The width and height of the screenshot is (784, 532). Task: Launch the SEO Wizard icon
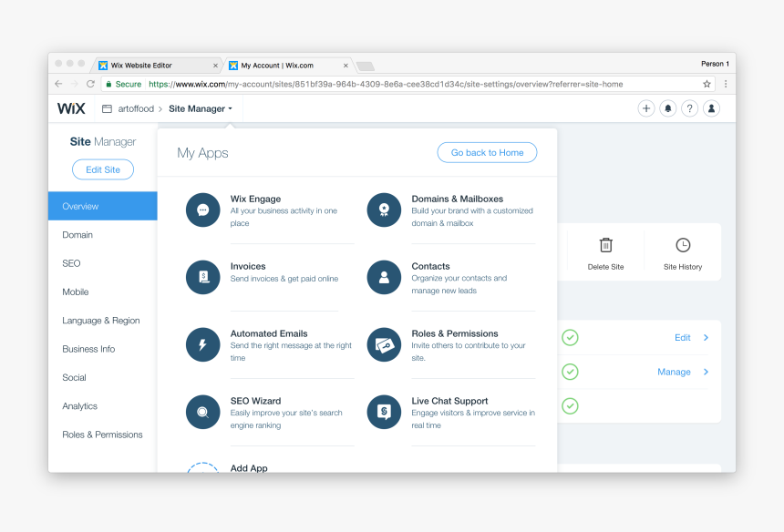[x=202, y=412]
